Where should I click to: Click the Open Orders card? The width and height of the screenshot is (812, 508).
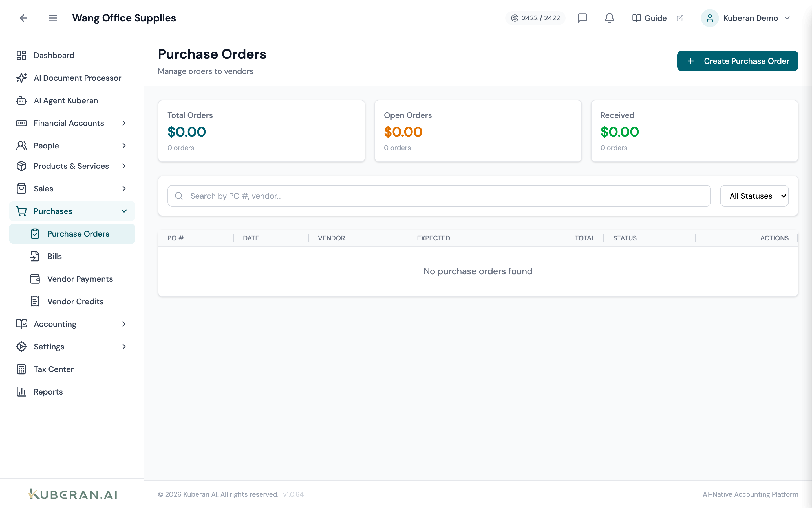coord(478,131)
